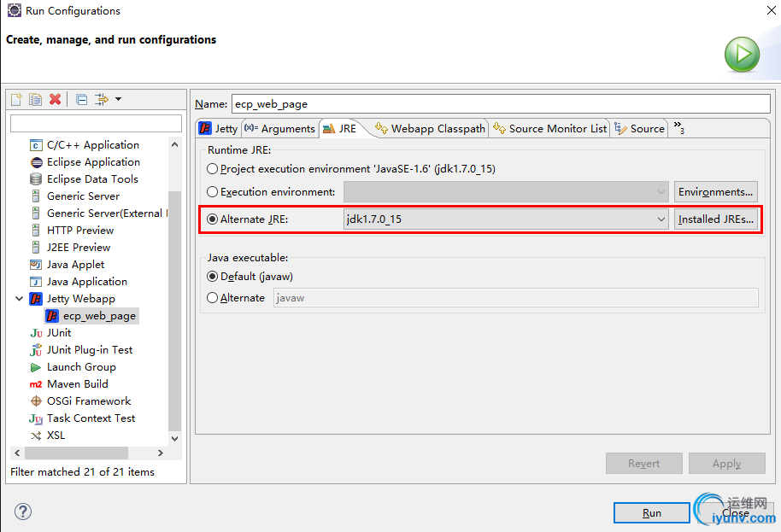
Task: Select Default (javaw) radio button
Action: tap(212, 276)
